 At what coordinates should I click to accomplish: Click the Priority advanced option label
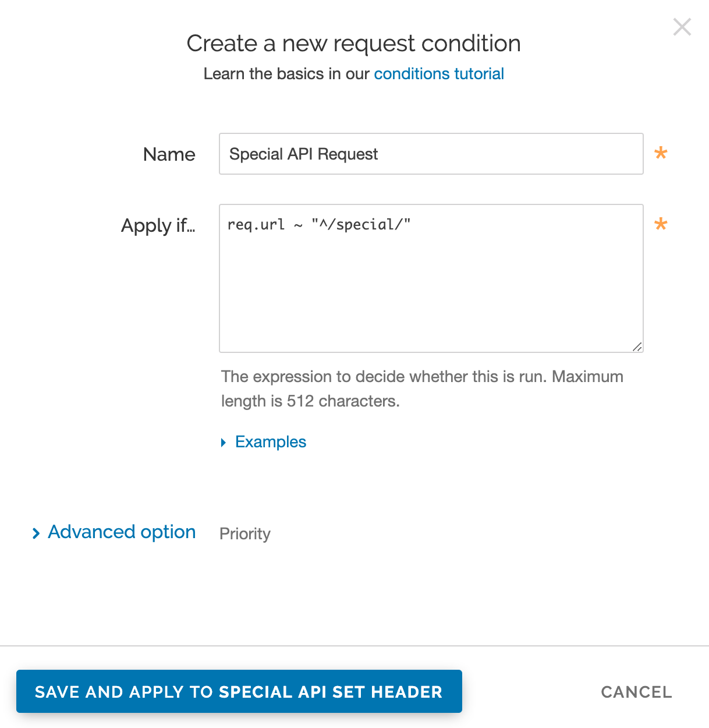pyautogui.click(x=244, y=533)
